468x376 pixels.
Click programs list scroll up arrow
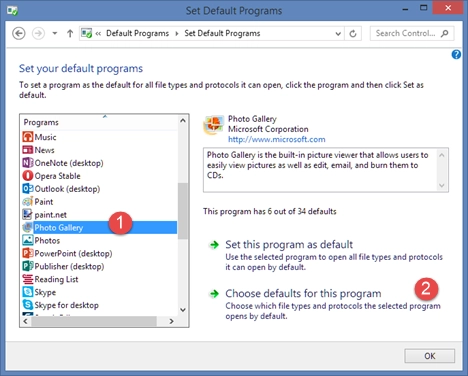(183, 121)
